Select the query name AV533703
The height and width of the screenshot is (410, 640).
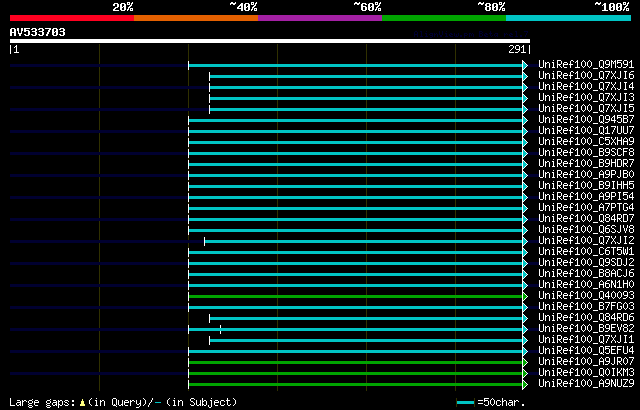click(x=38, y=32)
